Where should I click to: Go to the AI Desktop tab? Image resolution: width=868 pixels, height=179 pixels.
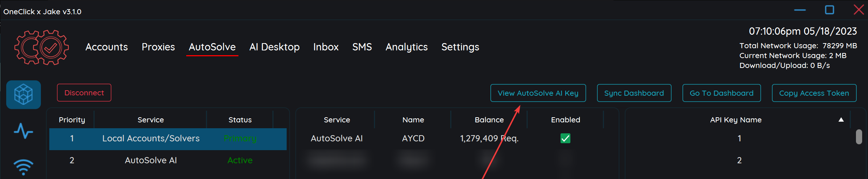274,47
